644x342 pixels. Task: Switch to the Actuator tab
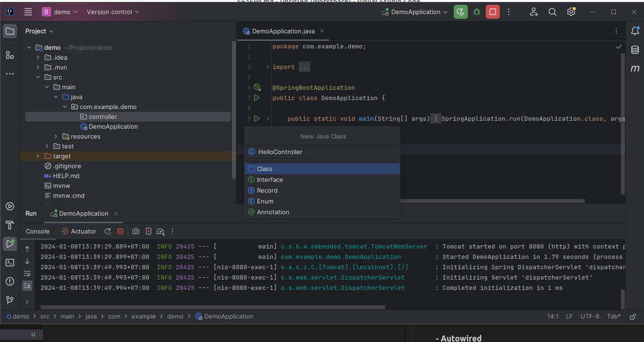coord(79,231)
